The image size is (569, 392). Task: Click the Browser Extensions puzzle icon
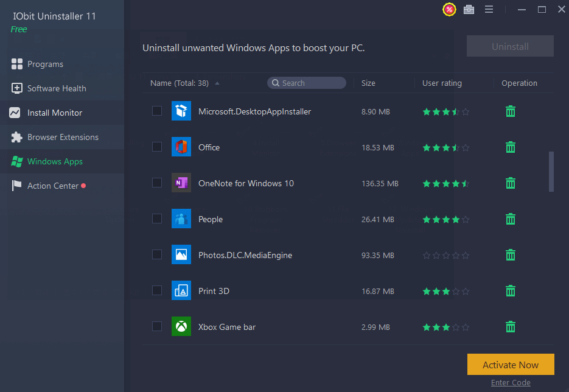pyautogui.click(x=16, y=137)
